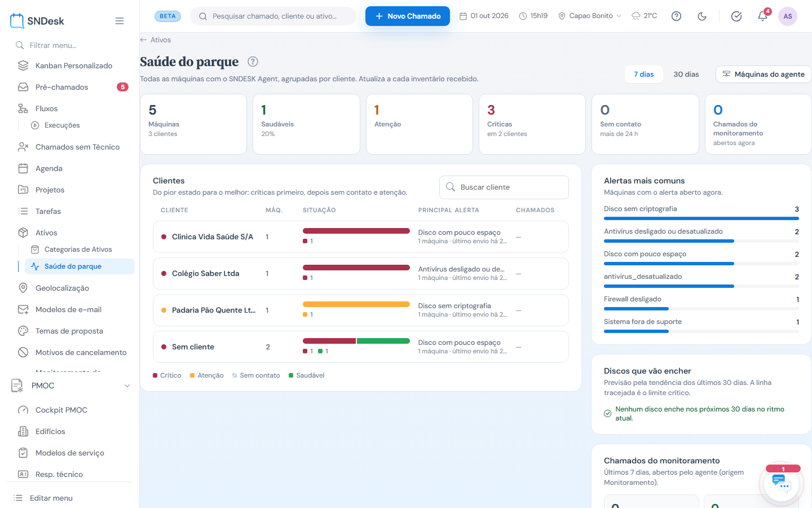This screenshot has width=812, height=508.
Task: Click help icon beside Saúde do parque title
Action: (253, 62)
